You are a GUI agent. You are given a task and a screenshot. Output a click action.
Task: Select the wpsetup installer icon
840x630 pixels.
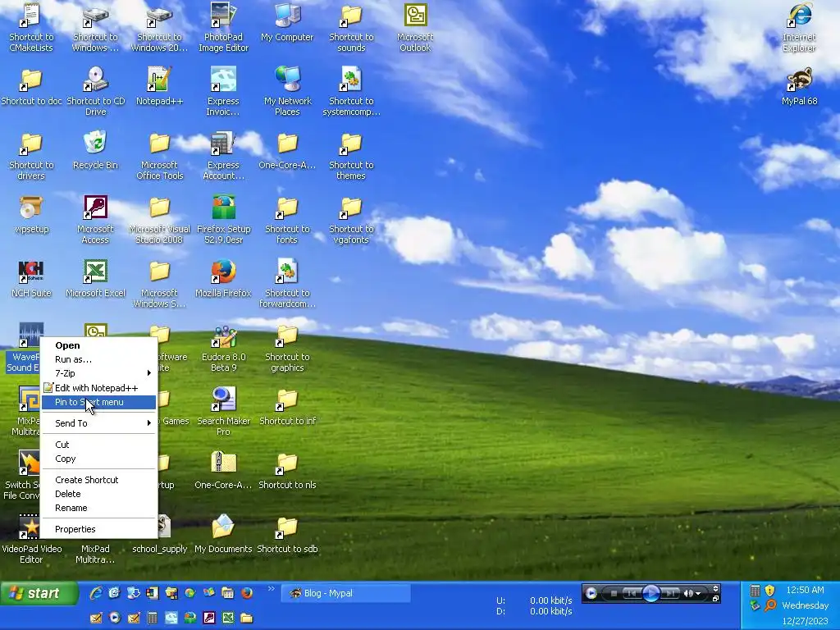click(31, 214)
